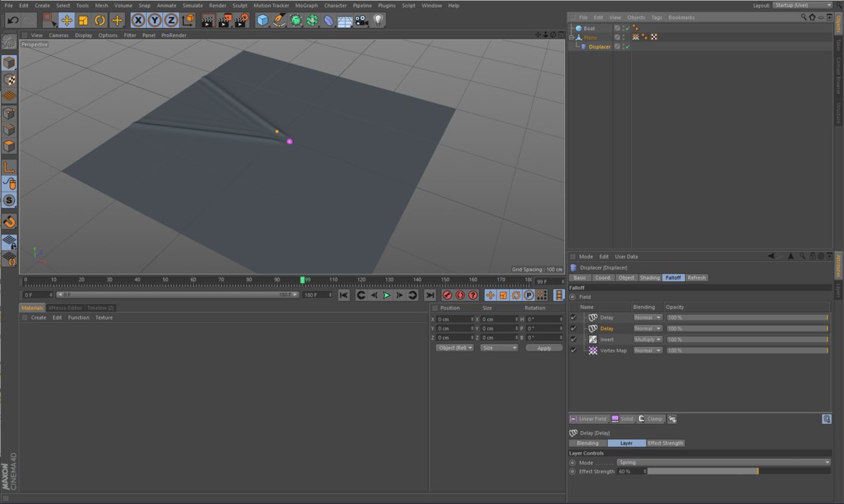This screenshot has width=844, height=504.
Task: Open the Multiply blending dropdown for Invert
Action: click(647, 339)
